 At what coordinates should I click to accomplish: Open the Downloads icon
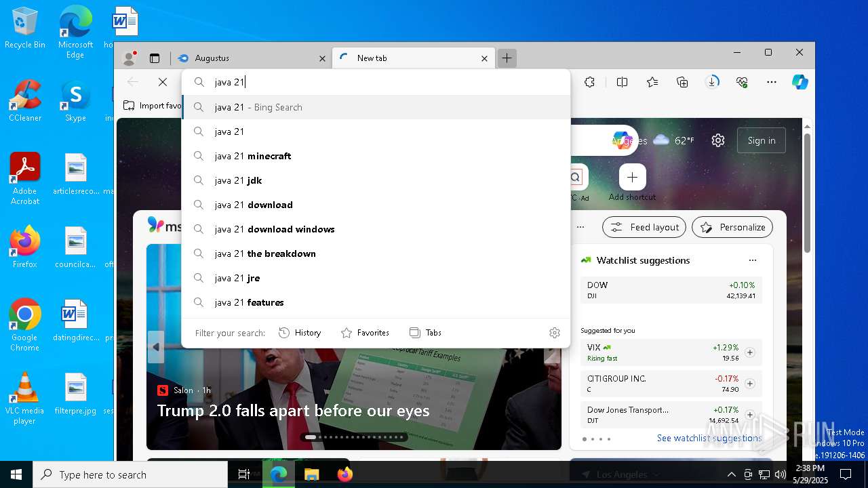click(x=712, y=82)
